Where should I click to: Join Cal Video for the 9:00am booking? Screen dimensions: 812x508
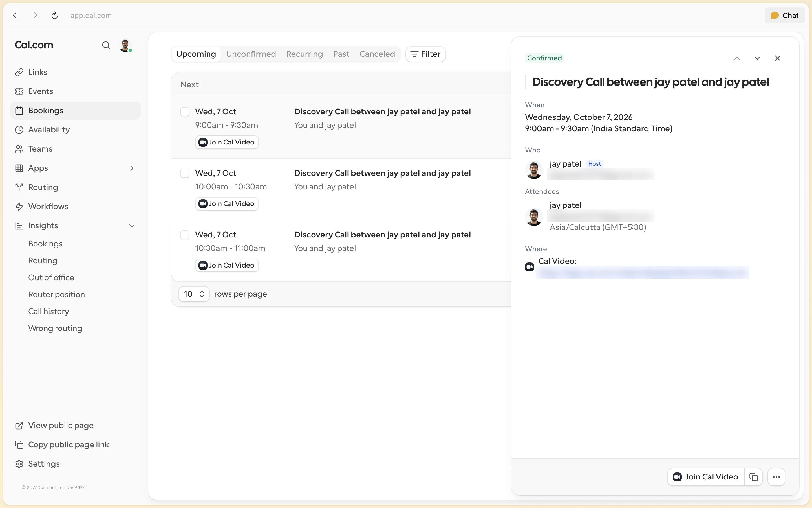227,142
